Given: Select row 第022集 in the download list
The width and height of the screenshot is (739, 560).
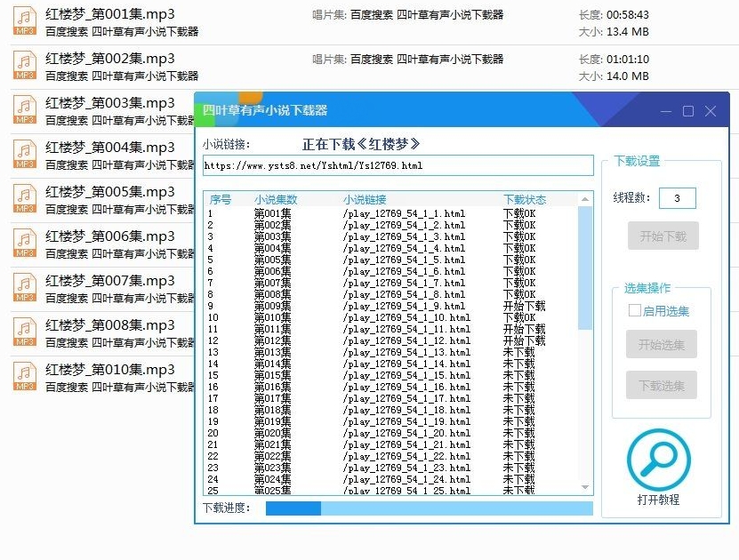Looking at the screenshot, I should (x=390, y=456).
